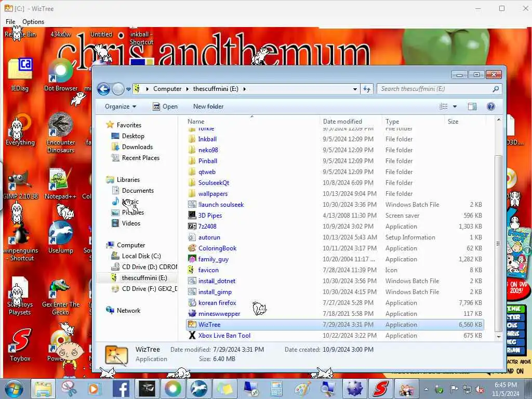Open the Organize dropdown menu
The height and width of the screenshot is (399, 532).
click(121, 107)
